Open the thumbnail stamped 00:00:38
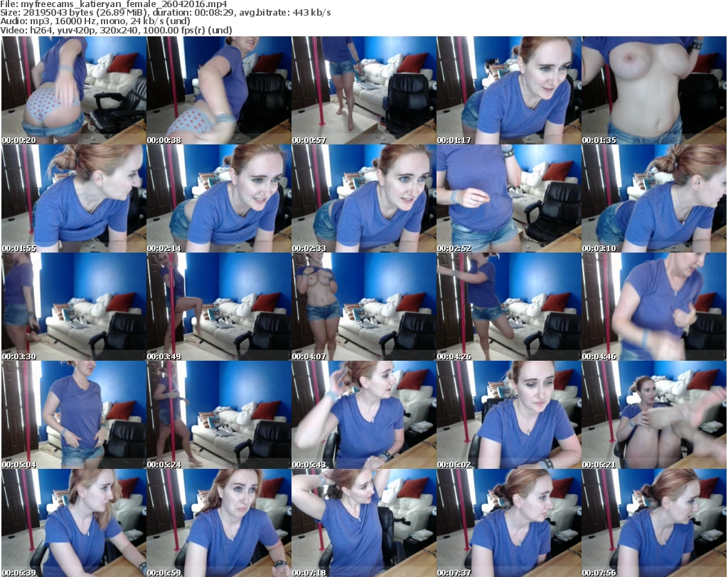 (x=219, y=90)
